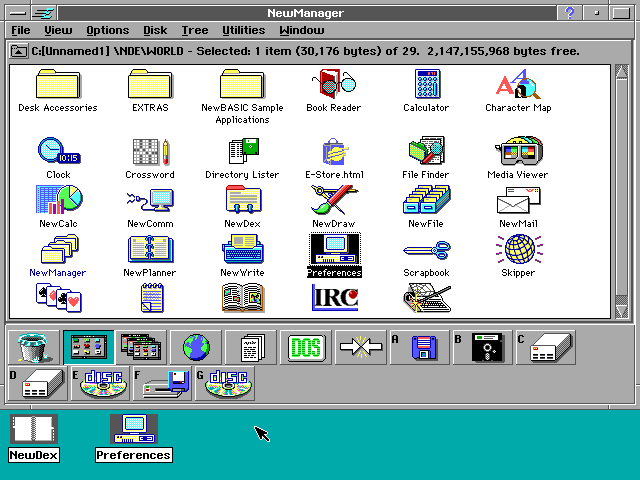Click the folder-up icon beside the path
Screen dimensions: 640x480
pyautogui.click(x=18, y=51)
